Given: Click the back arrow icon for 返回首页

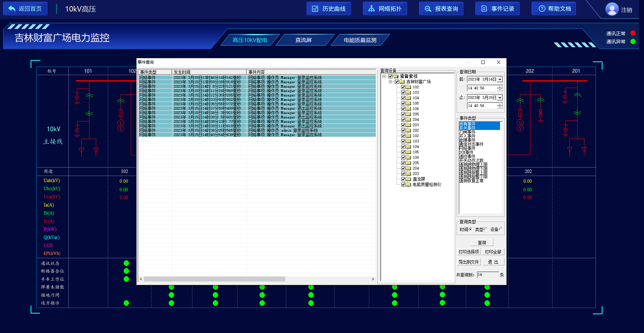Looking at the screenshot, I should coord(12,9).
